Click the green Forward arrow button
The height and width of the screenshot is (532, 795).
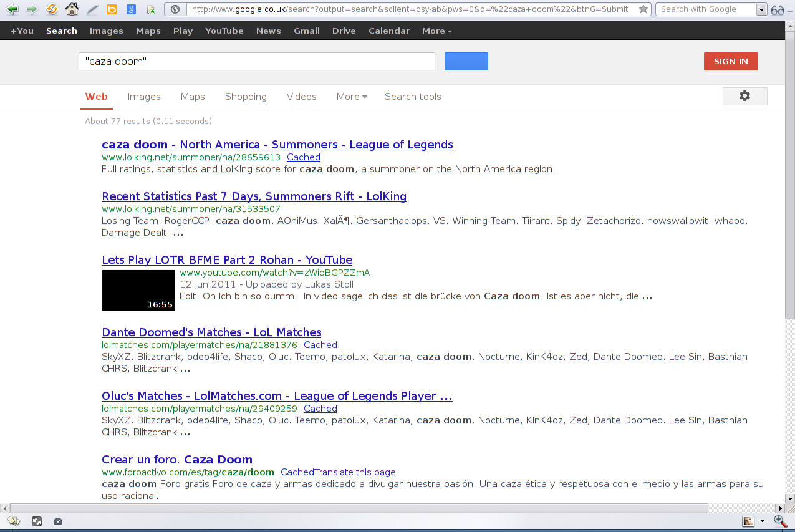point(31,9)
